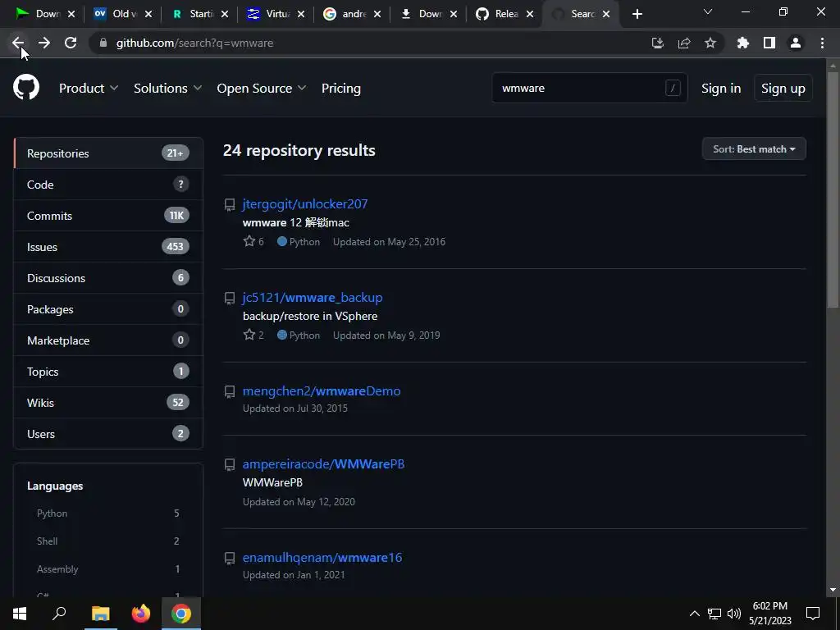Click the taskbar clock showing 6:02 PM
This screenshot has width=840, height=630.
coord(769,614)
